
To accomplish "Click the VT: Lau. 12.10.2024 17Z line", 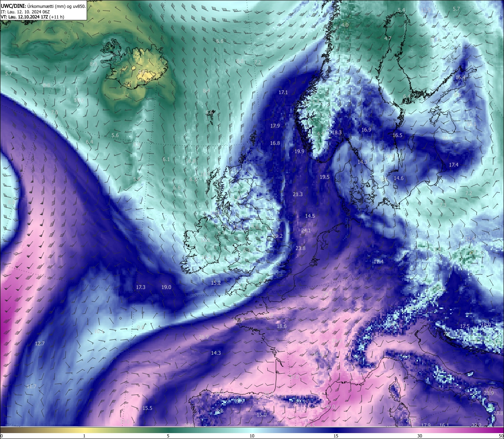I will point(33,17).
